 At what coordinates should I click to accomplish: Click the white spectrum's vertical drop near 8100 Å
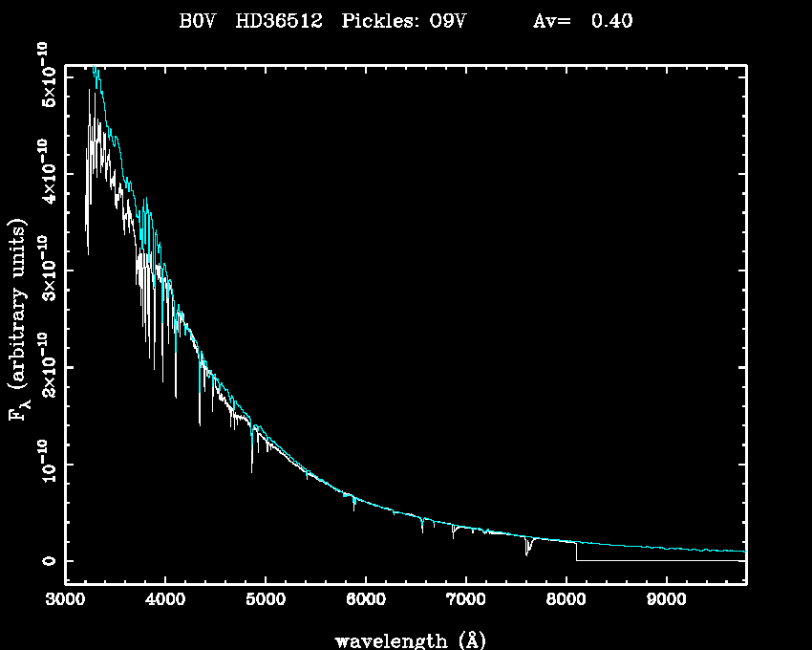(576, 552)
